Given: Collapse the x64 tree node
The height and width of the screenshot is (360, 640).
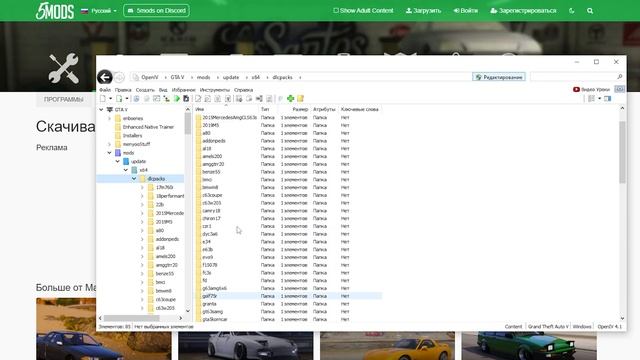Looking at the screenshot, I should click(126, 170).
